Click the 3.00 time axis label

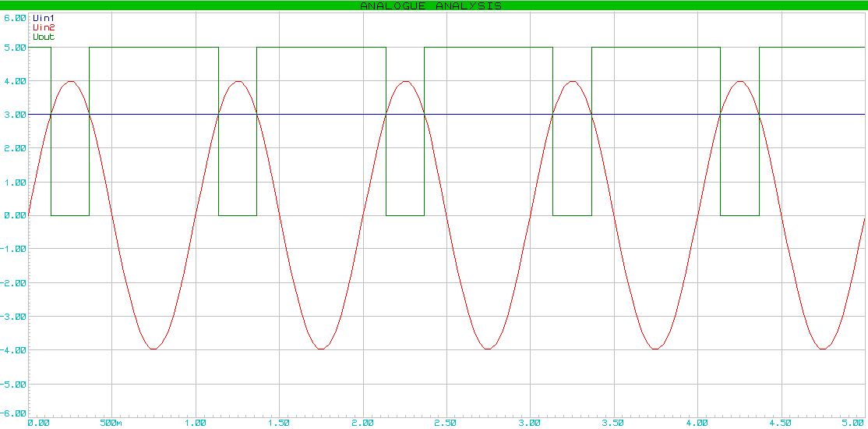531,423
